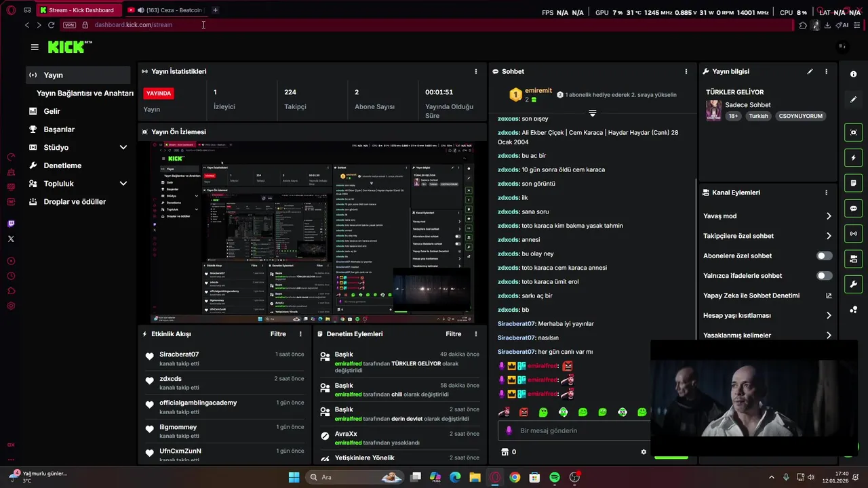
Task: Click the pinned chat collapse handle
Action: pos(592,113)
